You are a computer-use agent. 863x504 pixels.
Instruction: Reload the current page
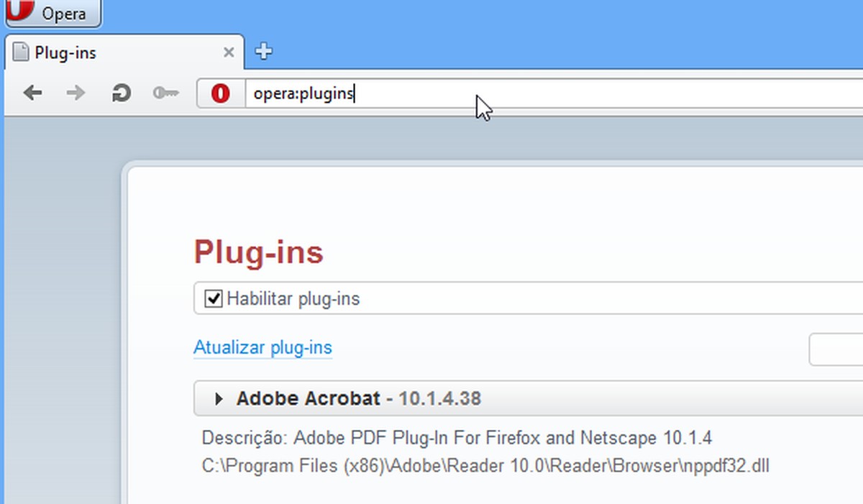(x=119, y=93)
